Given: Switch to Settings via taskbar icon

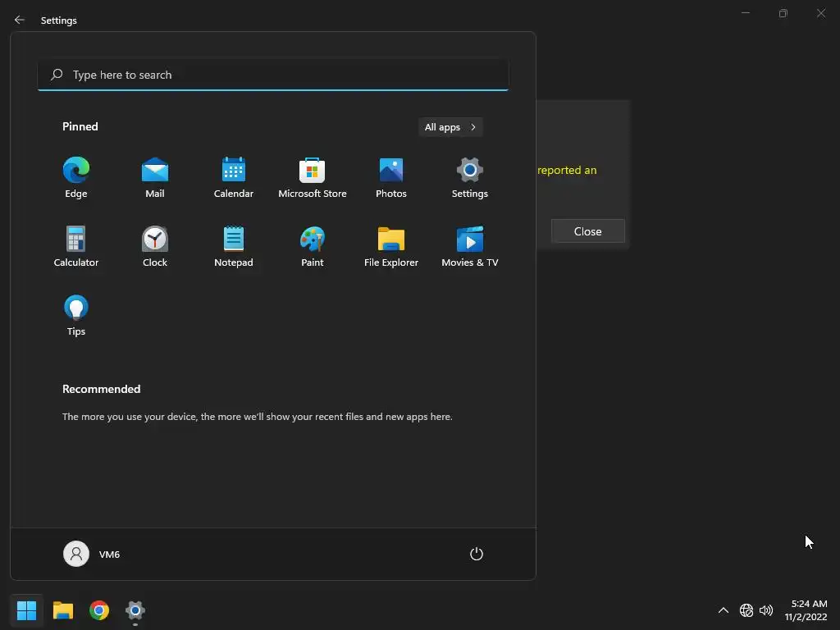Looking at the screenshot, I should pyautogui.click(x=135, y=610).
